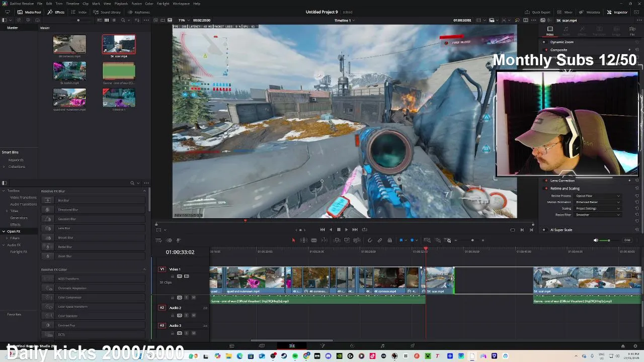Screen dimensions: 644x362
Task: Jump to last frame
Action: pyautogui.click(x=355, y=230)
